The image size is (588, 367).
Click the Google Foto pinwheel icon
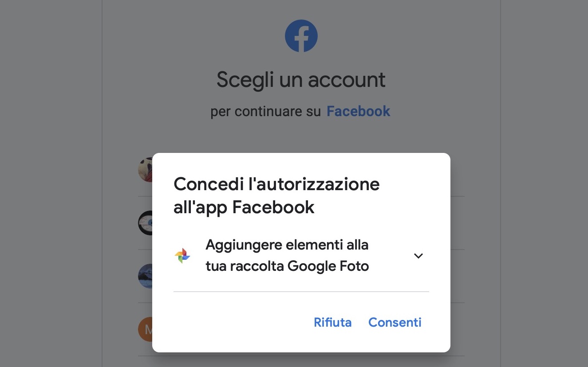coord(182,256)
